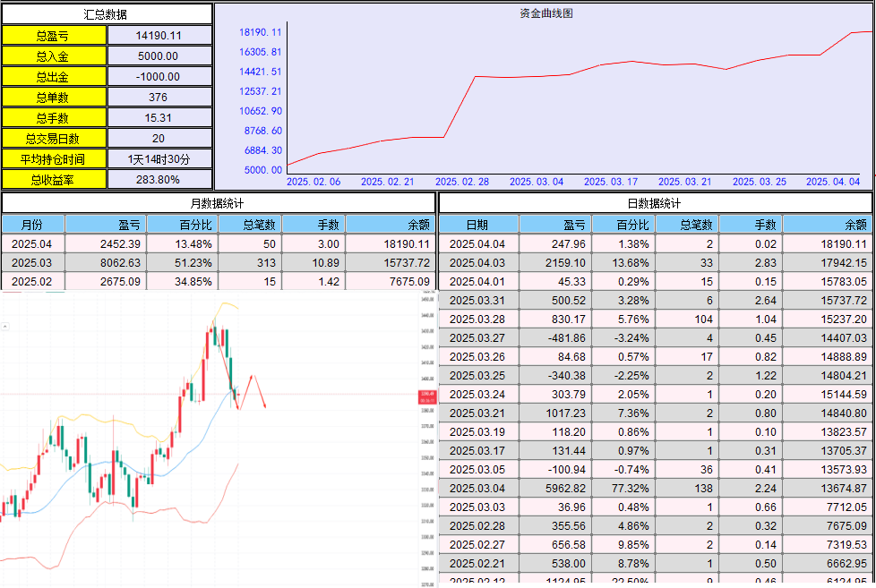This screenshot has width=876, height=588.
Task: Click the 平均持仓时间 value cell
Action: pos(159,159)
